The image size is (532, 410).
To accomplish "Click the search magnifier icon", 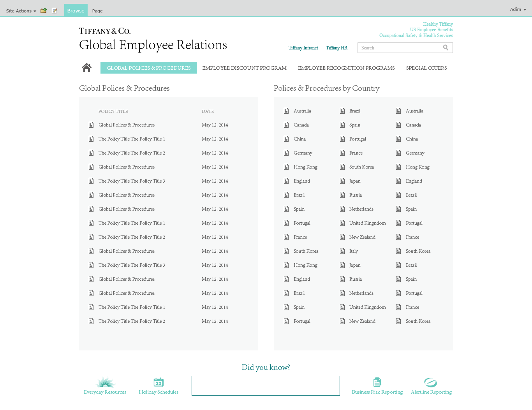I will 446,48.
